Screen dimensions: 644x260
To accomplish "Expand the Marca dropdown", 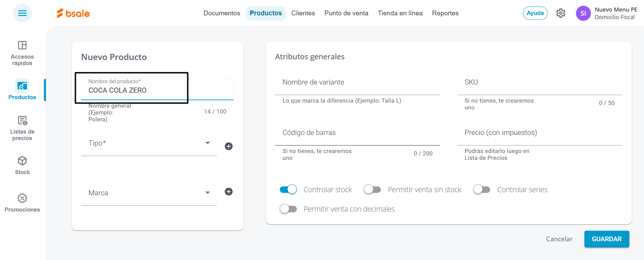I will click(x=149, y=193).
